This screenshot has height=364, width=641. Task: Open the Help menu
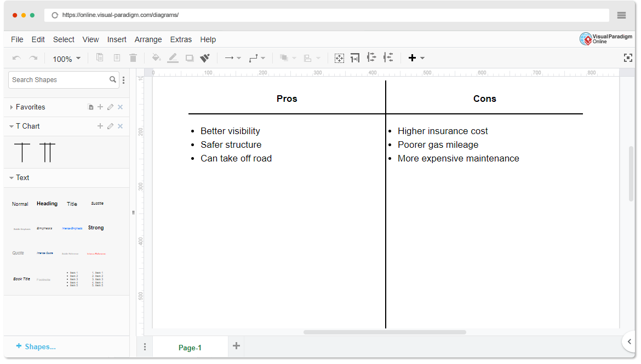(x=208, y=39)
